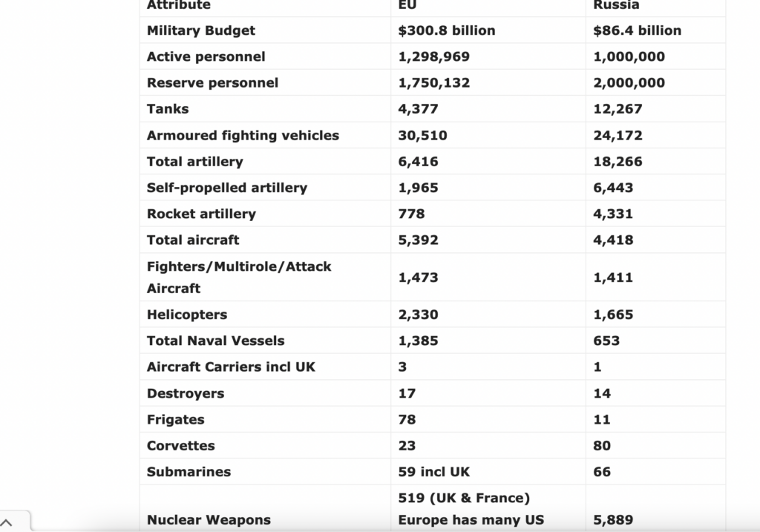Click the scroll-up chevron button
760x532 pixels.
point(9,522)
